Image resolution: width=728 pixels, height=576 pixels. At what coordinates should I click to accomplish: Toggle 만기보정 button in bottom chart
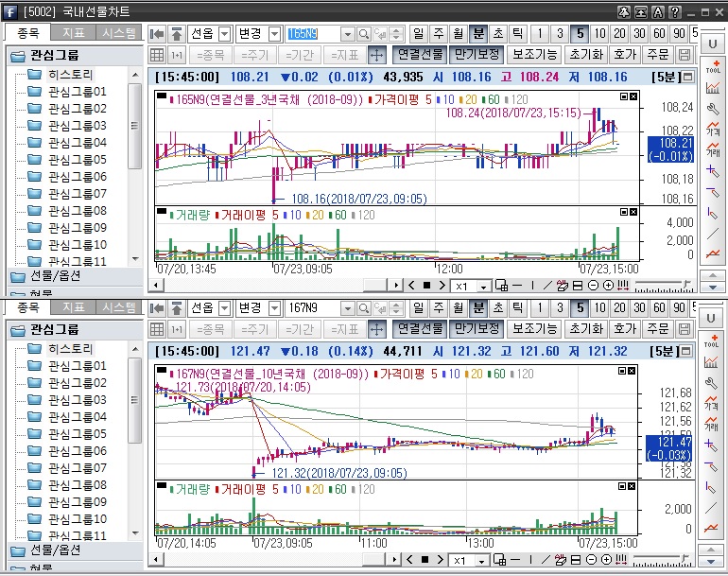click(475, 328)
